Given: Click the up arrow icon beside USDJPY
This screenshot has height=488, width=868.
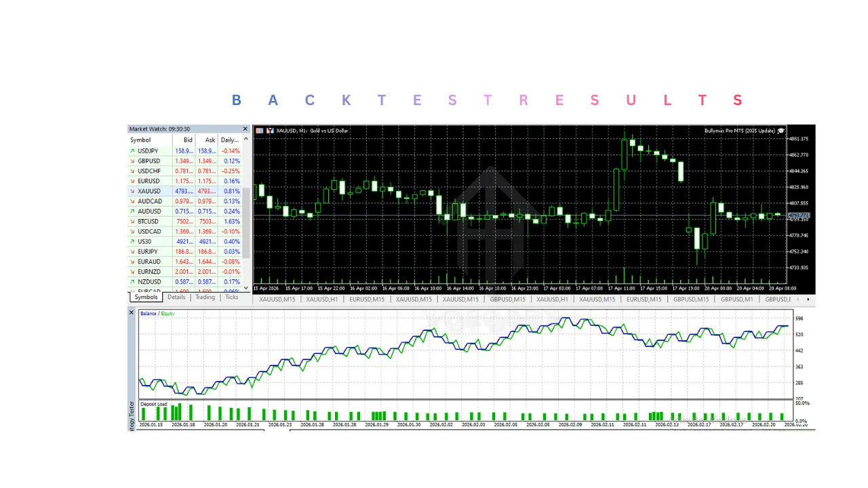Looking at the screenshot, I should [132, 151].
